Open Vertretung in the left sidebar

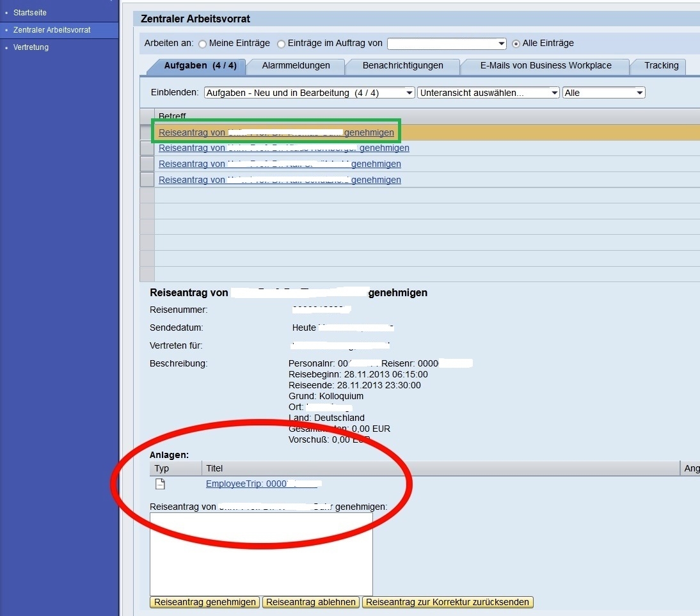(31, 47)
